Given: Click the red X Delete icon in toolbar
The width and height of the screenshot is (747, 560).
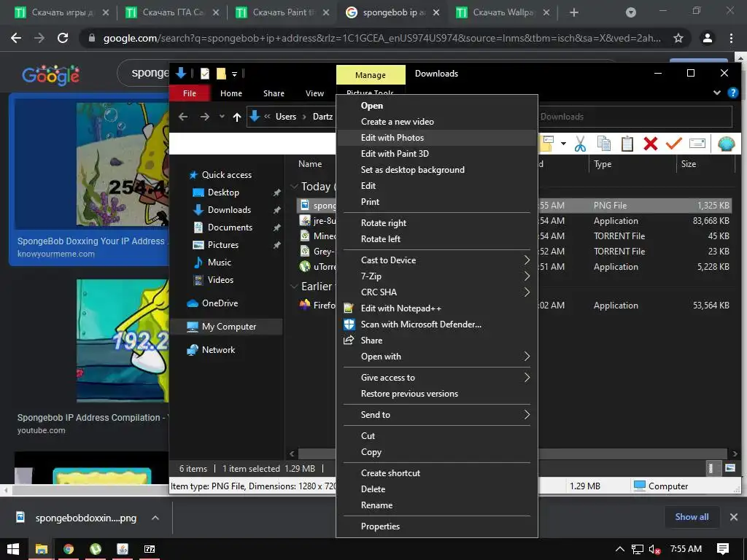Looking at the screenshot, I should [x=650, y=144].
